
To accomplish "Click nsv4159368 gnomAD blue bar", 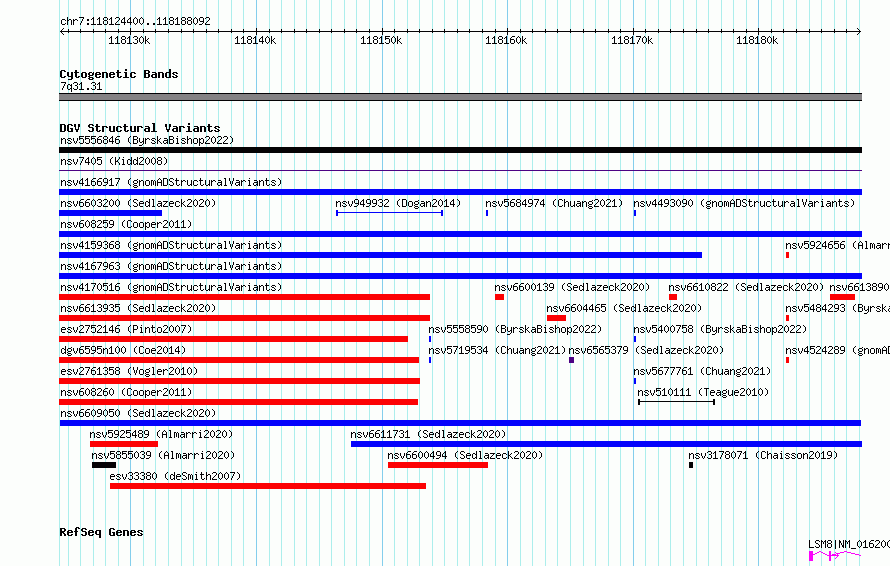I will pos(380,255).
